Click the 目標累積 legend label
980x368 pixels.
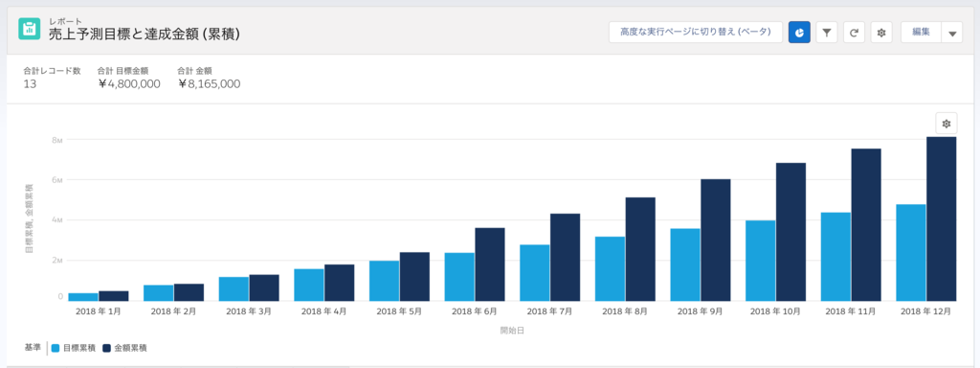click(x=79, y=348)
